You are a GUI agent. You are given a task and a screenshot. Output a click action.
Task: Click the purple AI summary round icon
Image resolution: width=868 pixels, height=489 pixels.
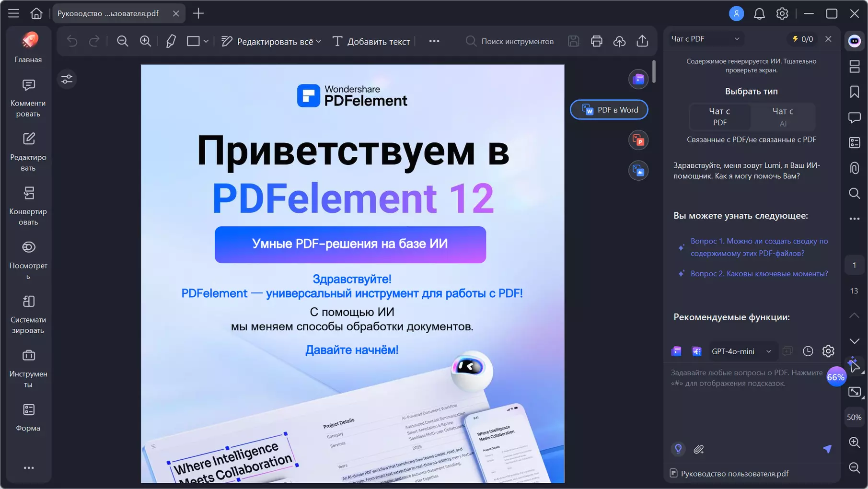638,79
